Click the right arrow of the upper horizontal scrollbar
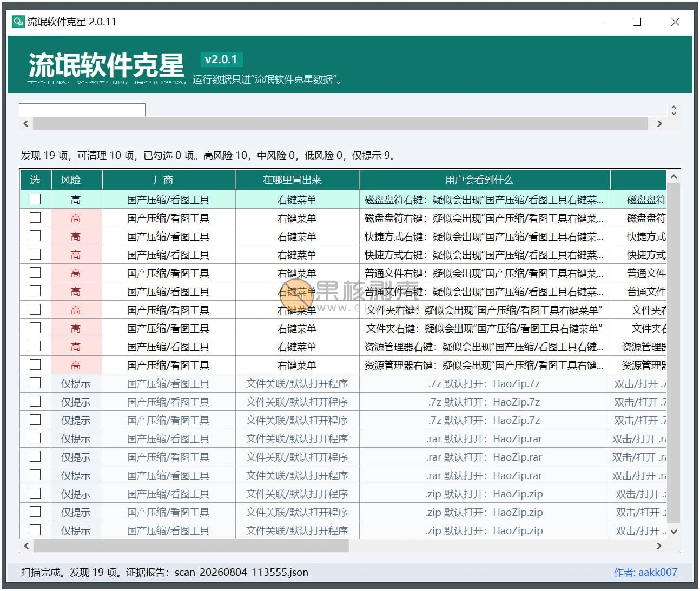 (659, 123)
